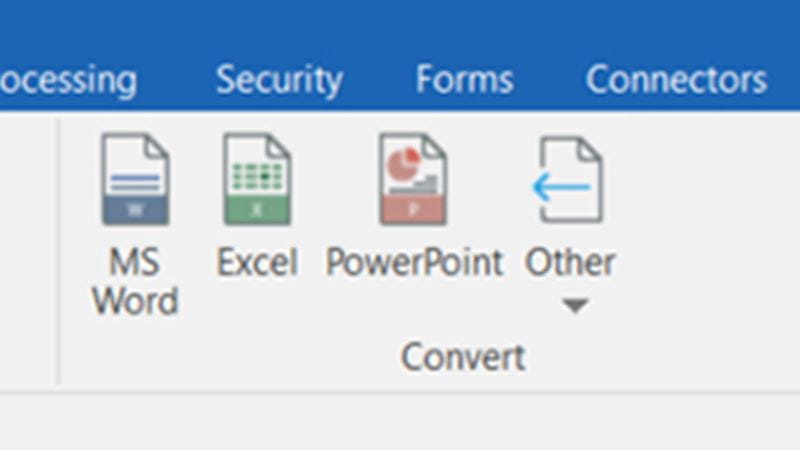Switch to the Security tab
This screenshot has width=800, height=450.
279,80
